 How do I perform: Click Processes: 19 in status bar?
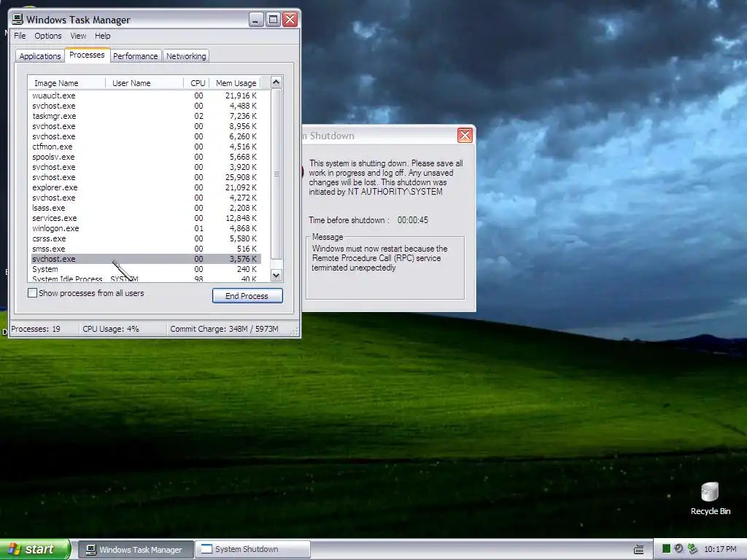pyautogui.click(x=36, y=329)
